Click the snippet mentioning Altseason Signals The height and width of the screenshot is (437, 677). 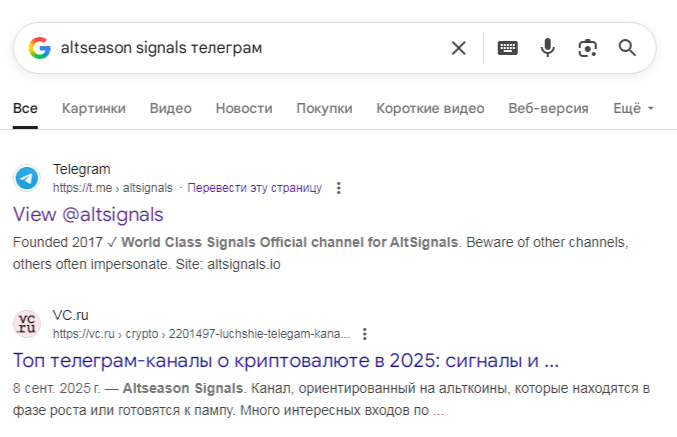pos(331,399)
